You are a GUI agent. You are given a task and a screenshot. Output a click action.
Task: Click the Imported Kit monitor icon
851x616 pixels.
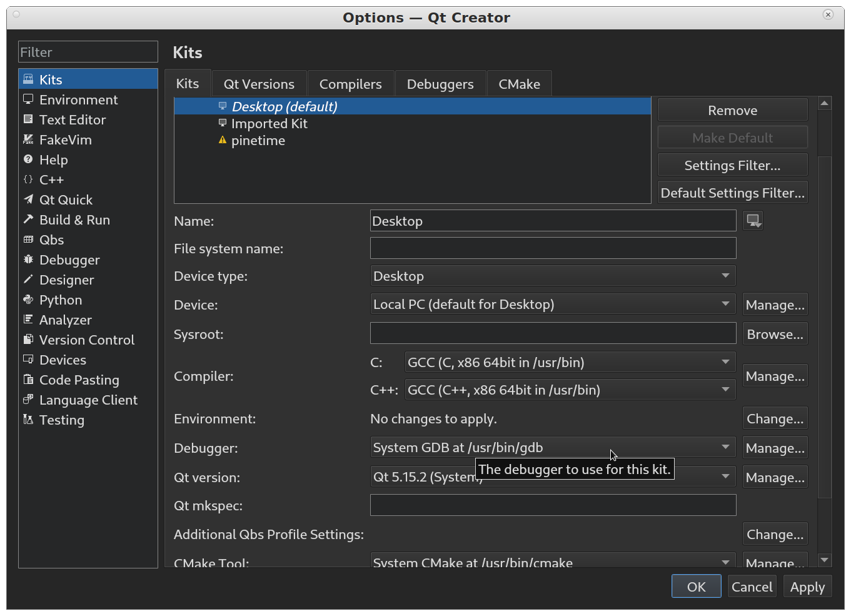(x=222, y=123)
